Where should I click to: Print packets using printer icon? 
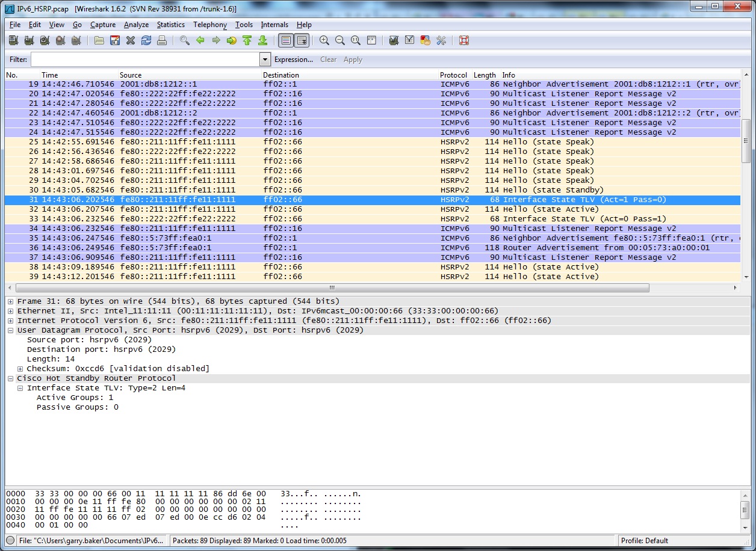(162, 40)
